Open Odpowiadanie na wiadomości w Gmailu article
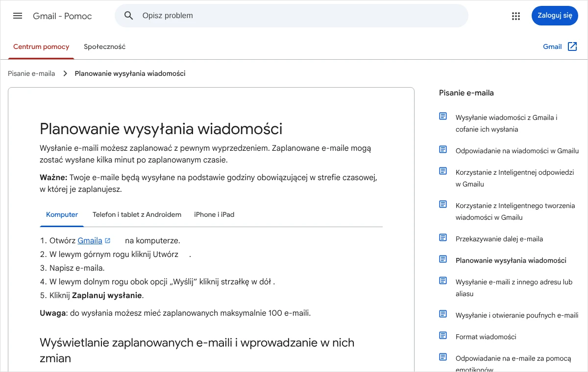The width and height of the screenshot is (588, 372). point(517,151)
